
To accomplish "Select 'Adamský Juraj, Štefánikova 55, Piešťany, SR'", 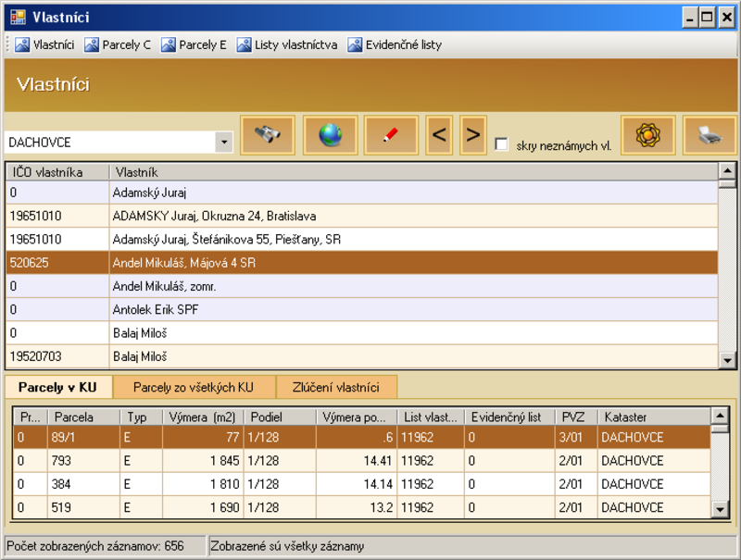I will pyautogui.click(x=362, y=240).
